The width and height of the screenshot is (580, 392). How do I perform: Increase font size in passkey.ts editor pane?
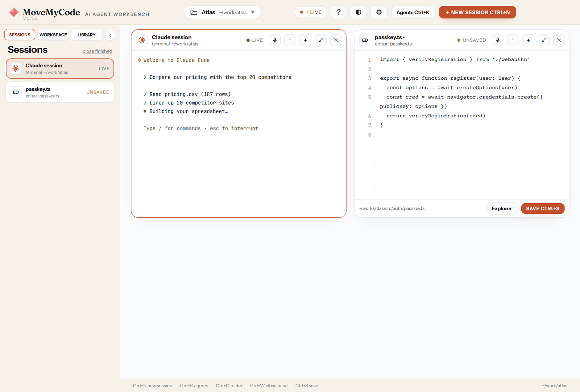529,40
